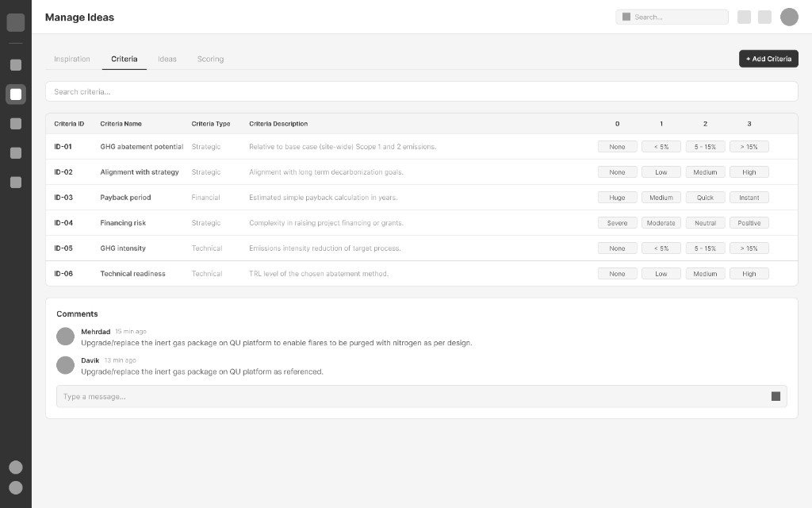Open the profile avatar in the top bar
The width and height of the screenshot is (812, 508).
(x=789, y=17)
